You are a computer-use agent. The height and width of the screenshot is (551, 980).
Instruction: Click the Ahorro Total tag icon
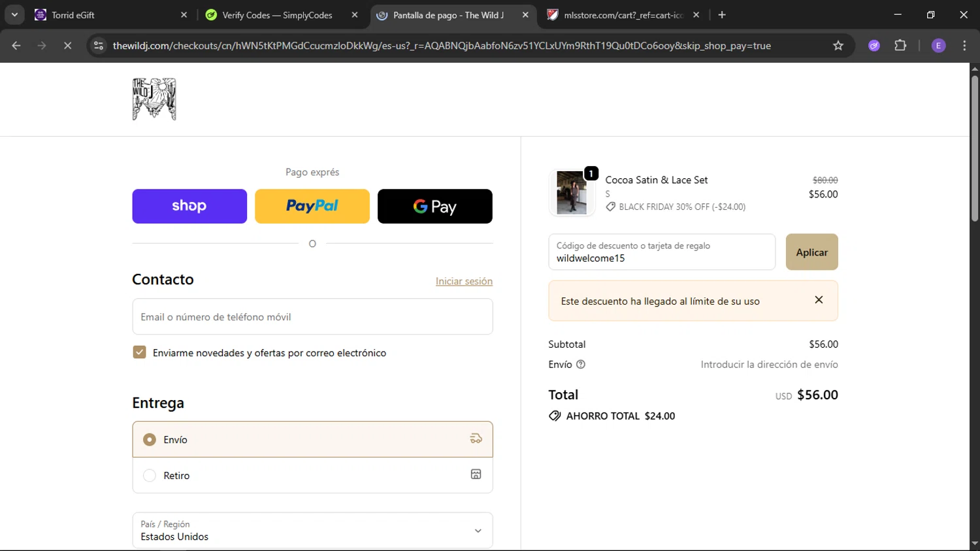555,416
